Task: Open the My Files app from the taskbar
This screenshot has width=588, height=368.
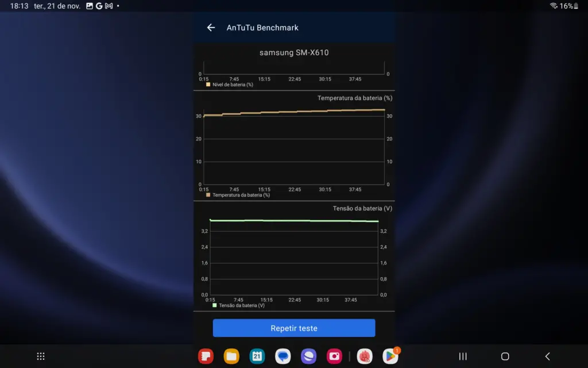Action: pyautogui.click(x=231, y=356)
